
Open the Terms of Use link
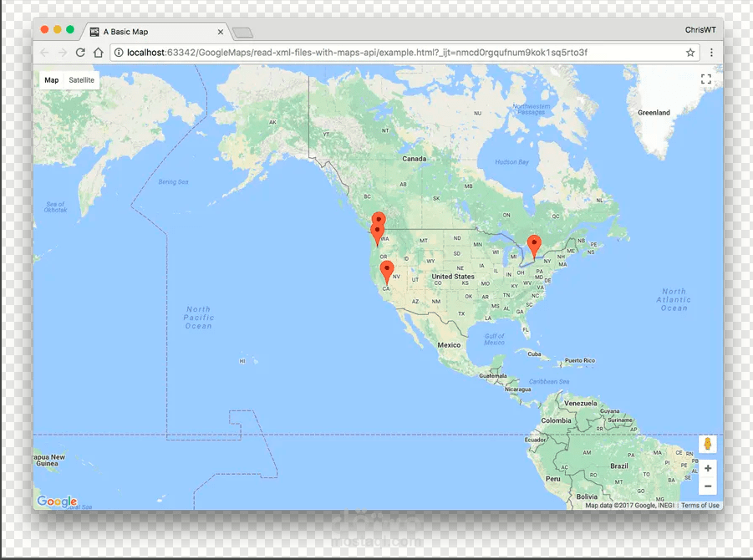[700, 505]
